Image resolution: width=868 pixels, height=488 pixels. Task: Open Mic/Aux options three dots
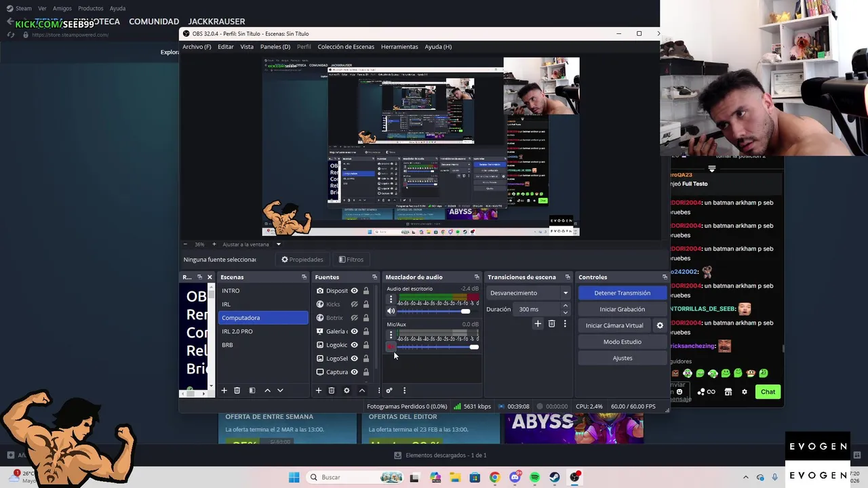(391, 334)
